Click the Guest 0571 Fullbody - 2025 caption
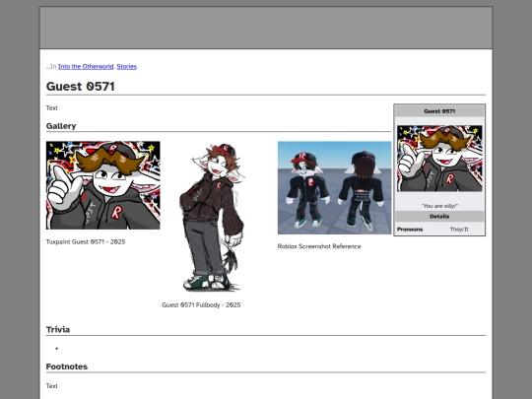The image size is (532, 399). coord(201,305)
